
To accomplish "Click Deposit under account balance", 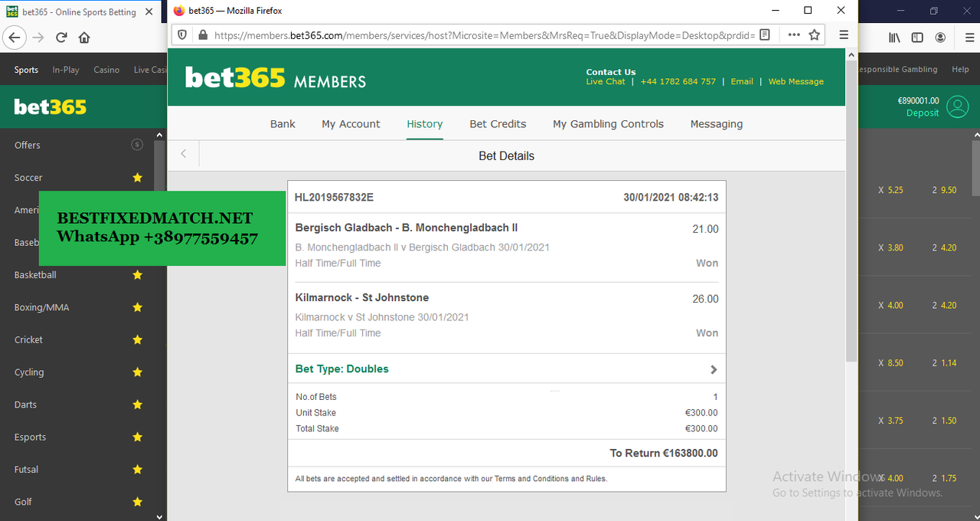I will pos(923,113).
